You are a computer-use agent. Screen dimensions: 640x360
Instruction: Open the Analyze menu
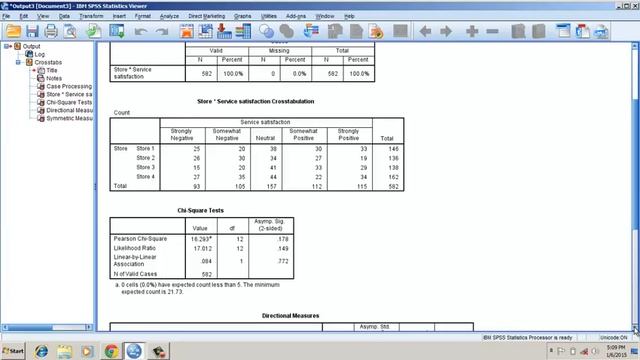169,16
